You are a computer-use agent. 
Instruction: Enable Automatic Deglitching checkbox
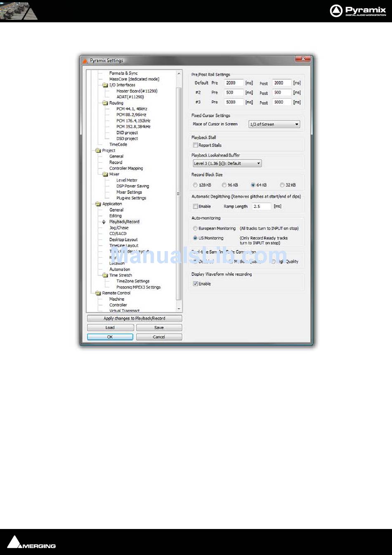[x=195, y=206]
